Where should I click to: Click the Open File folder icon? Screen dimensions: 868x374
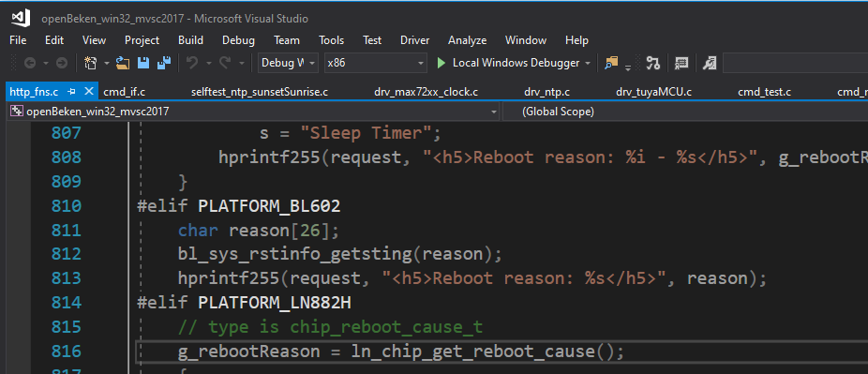point(123,63)
